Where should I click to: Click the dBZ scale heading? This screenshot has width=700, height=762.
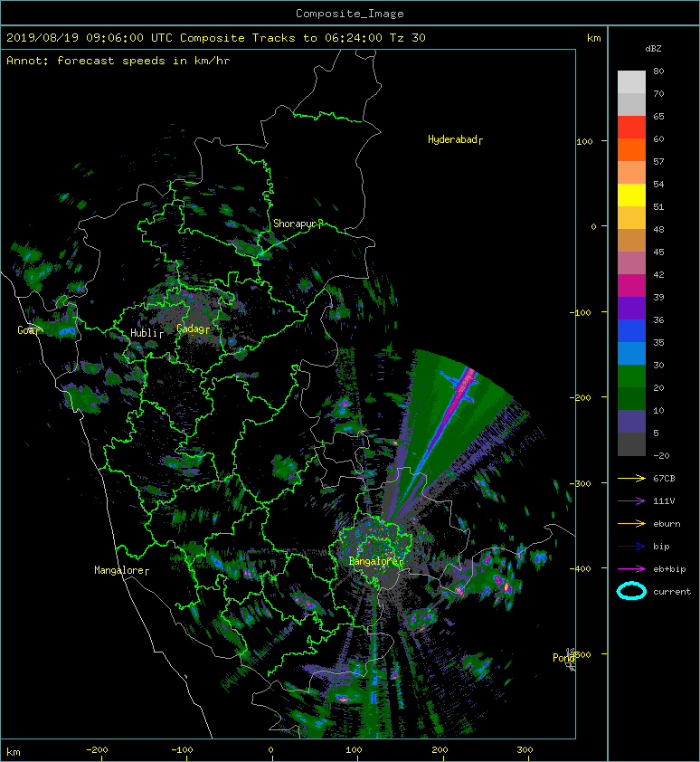pos(653,49)
